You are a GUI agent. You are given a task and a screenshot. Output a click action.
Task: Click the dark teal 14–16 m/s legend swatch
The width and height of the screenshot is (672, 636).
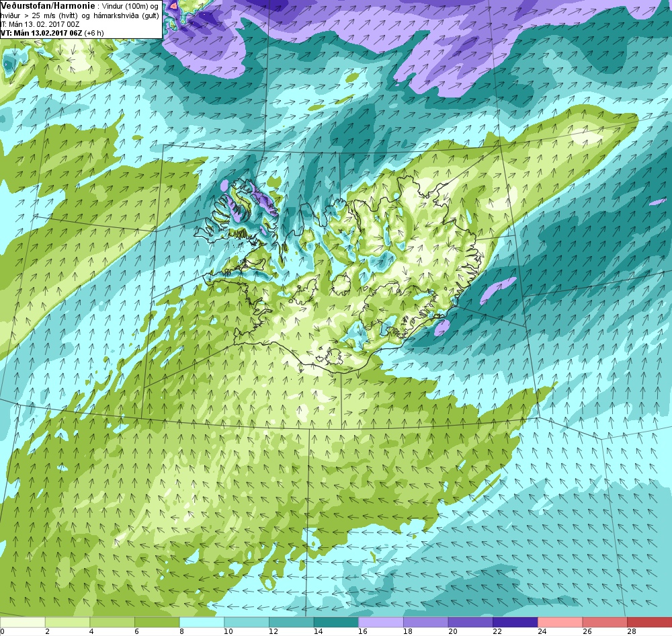coord(336,622)
